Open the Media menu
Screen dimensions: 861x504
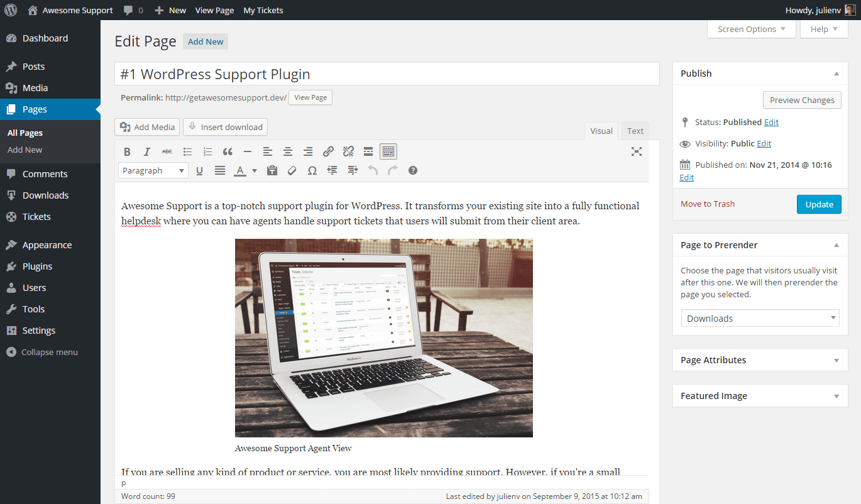50,88
